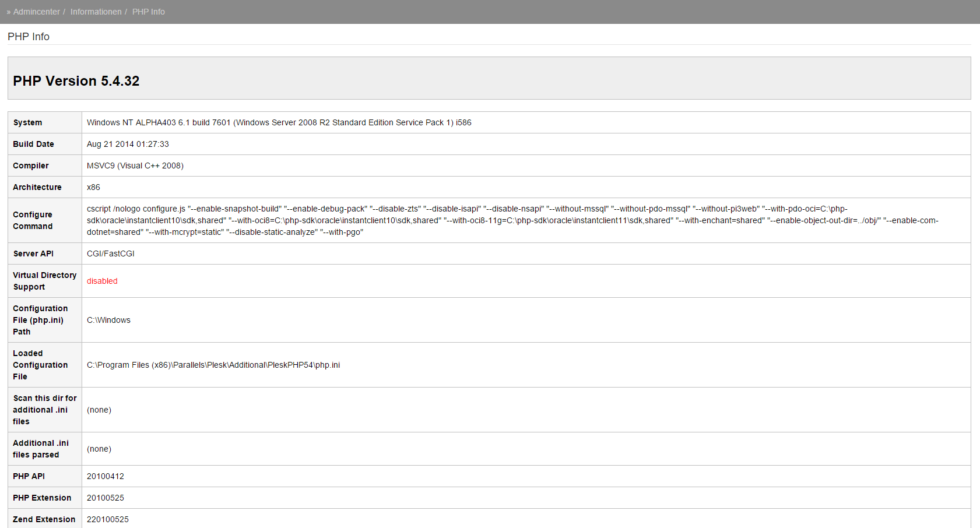Select the 20100525 PHP Extension value

106,498
